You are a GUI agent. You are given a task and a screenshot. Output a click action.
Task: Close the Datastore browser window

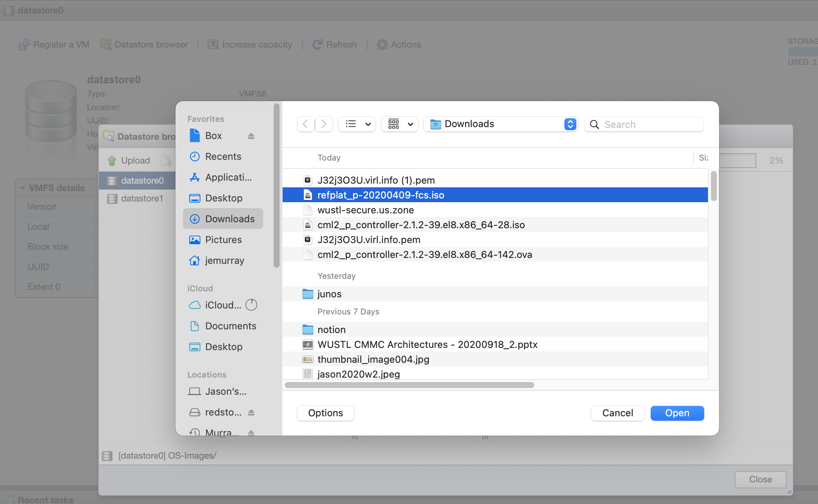tap(760, 479)
